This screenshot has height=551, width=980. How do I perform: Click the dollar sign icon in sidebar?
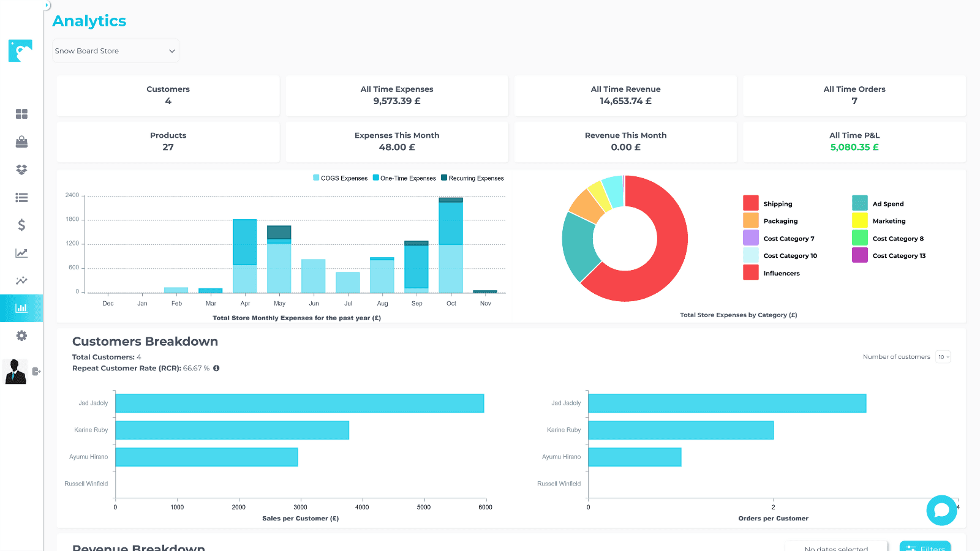21,225
